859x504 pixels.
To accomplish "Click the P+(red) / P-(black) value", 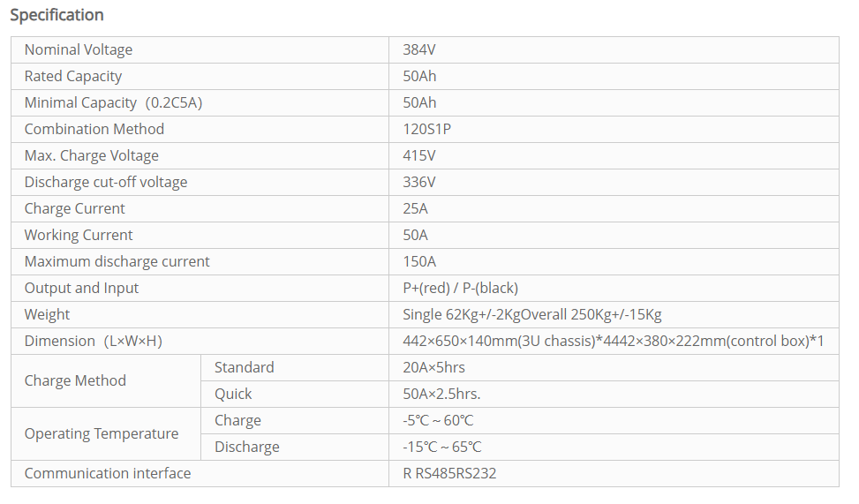I will 460,288.
